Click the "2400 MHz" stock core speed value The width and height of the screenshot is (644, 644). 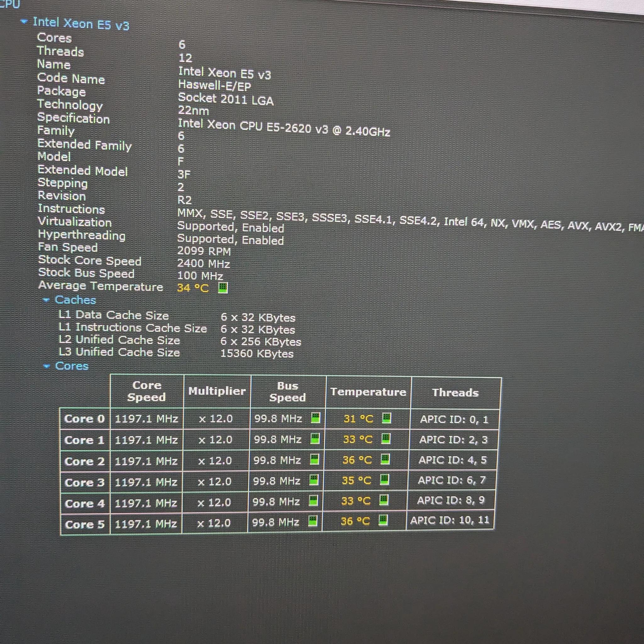point(203,263)
